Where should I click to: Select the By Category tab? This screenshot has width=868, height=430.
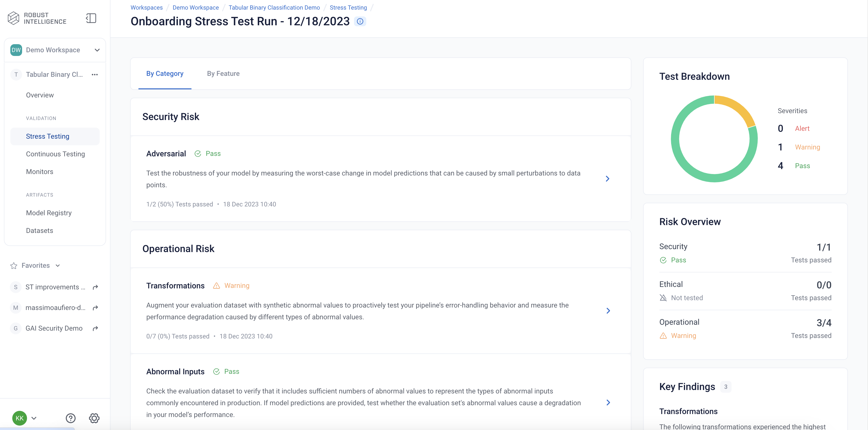(165, 73)
